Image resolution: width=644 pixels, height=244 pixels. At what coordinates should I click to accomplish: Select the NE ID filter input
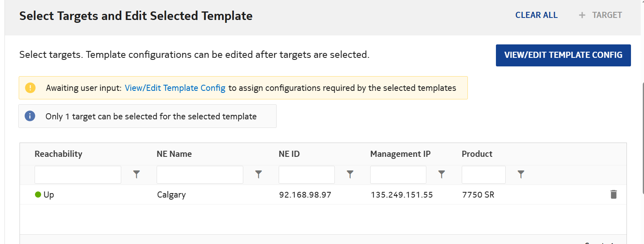[x=306, y=175]
